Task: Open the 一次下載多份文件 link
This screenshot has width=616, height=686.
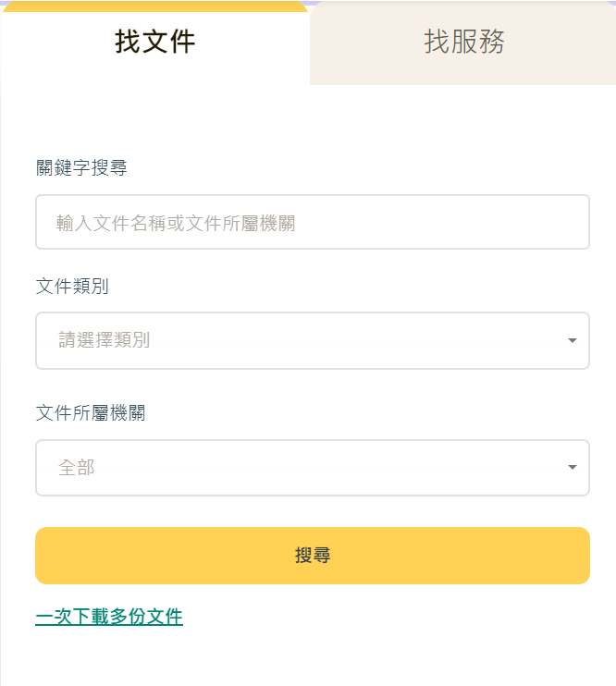Action: click(x=109, y=617)
